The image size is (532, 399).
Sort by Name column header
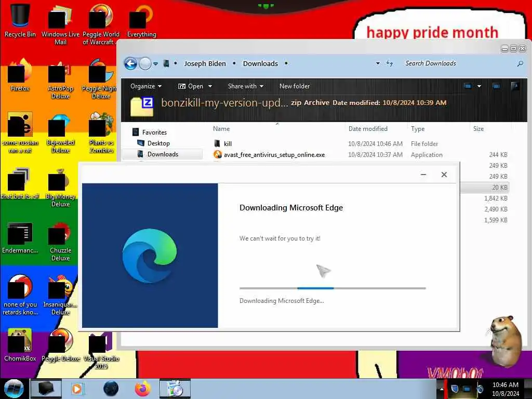point(221,129)
